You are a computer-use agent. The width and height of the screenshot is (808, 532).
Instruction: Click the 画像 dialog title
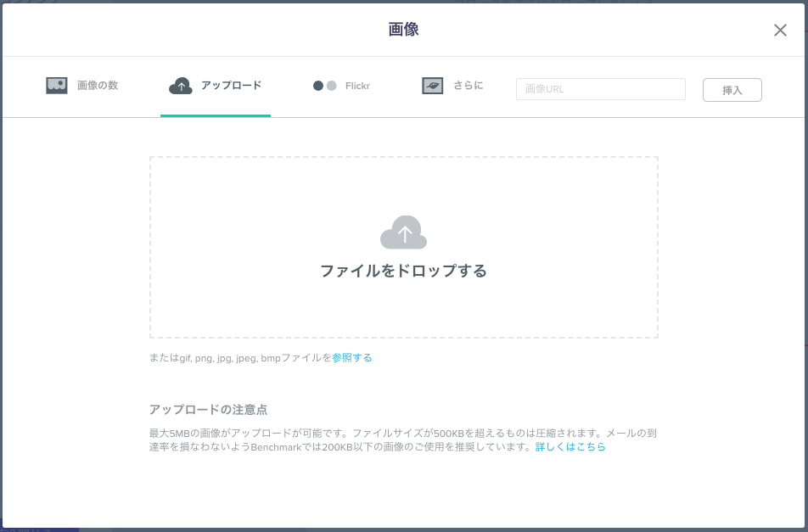[403, 30]
